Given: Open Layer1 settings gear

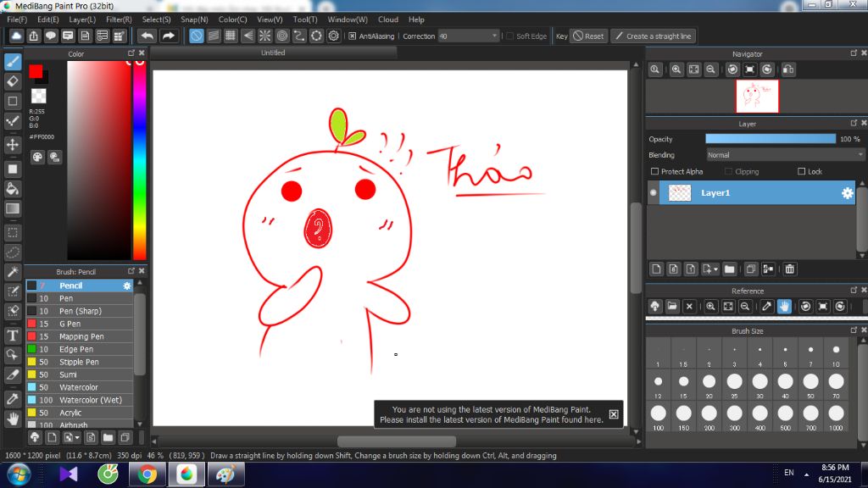Looking at the screenshot, I should pos(847,193).
